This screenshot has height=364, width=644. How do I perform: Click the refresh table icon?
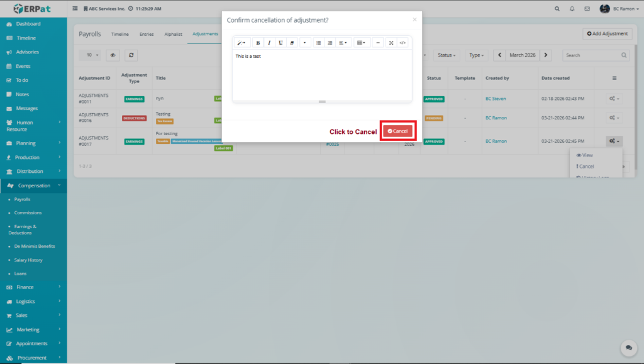(131, 55)
